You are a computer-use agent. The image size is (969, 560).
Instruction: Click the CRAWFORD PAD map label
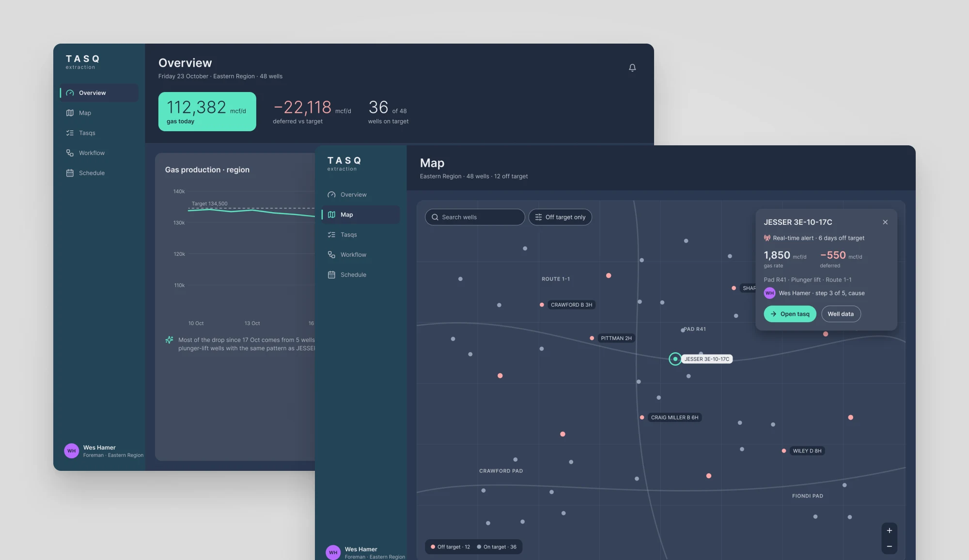[501, 471]
